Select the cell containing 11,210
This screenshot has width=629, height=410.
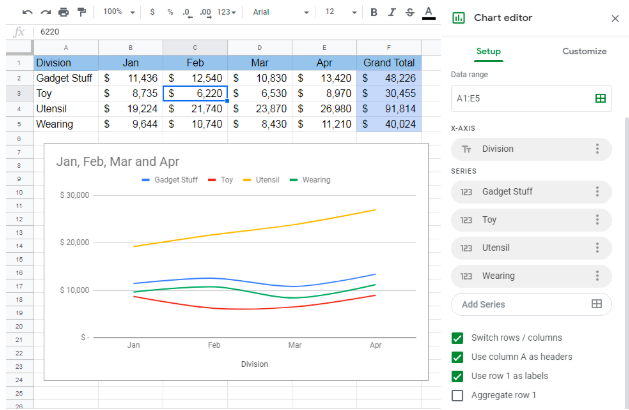[324, 124]
